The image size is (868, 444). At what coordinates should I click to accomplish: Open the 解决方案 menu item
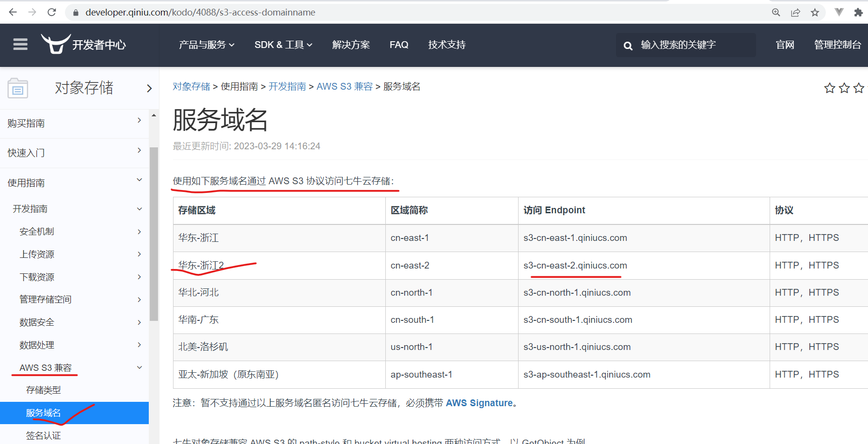click(351, 45)
